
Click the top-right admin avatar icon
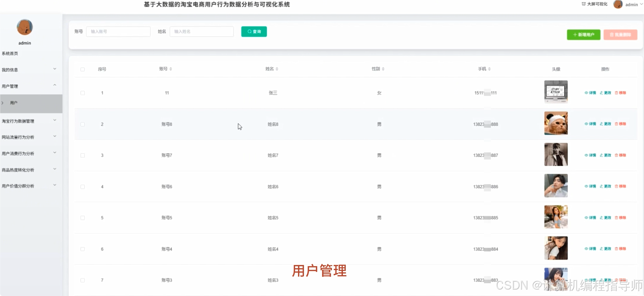click(618, 4)
